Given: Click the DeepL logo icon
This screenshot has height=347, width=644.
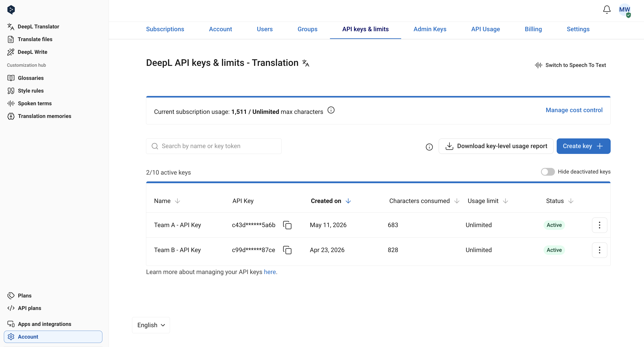Looking at the screenshot, I should 11,10.
